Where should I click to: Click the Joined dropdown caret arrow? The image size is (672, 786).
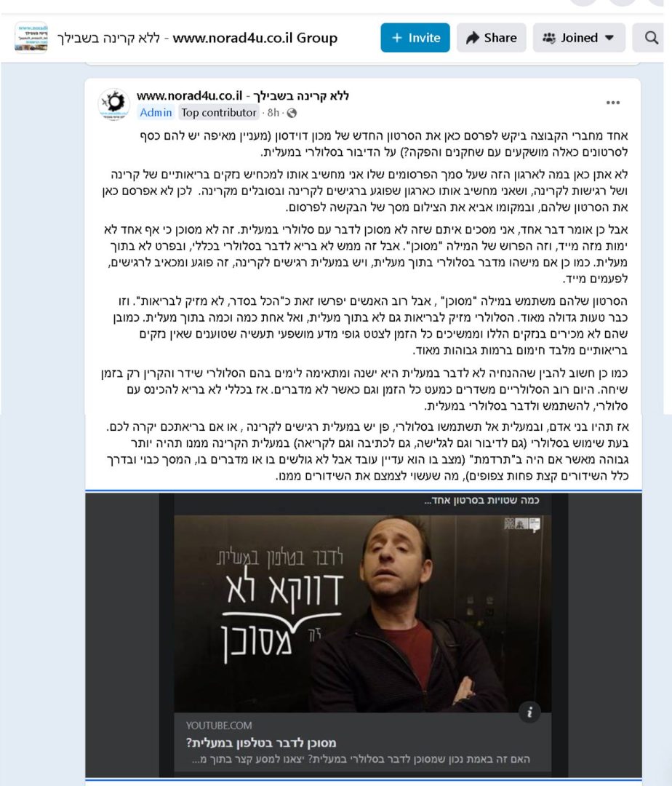(x=609, y=38)
